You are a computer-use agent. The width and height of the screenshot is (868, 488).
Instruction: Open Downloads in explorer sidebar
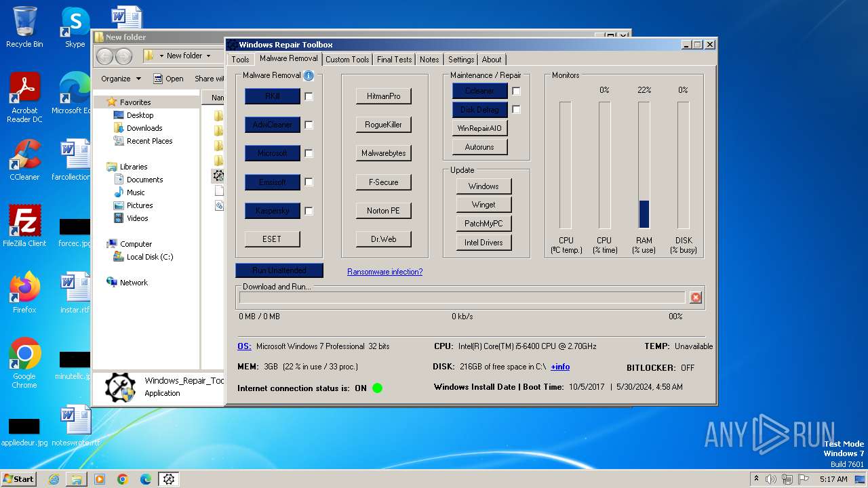click(144, 128)
